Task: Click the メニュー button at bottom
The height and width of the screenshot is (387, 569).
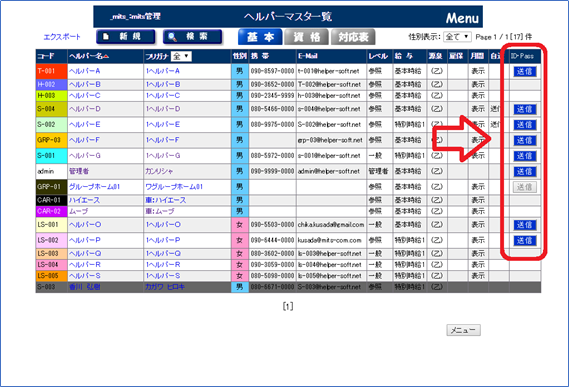Action: 463,330
